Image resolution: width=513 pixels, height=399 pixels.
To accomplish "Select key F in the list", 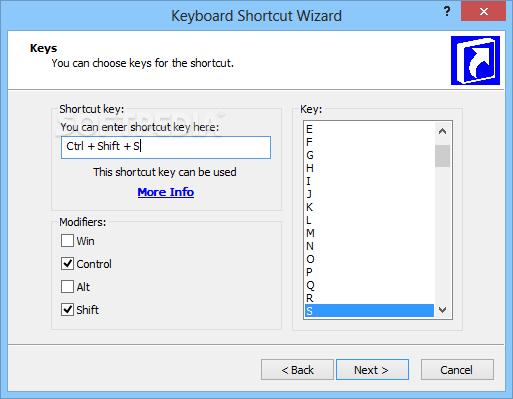I will tap(369, 142).
